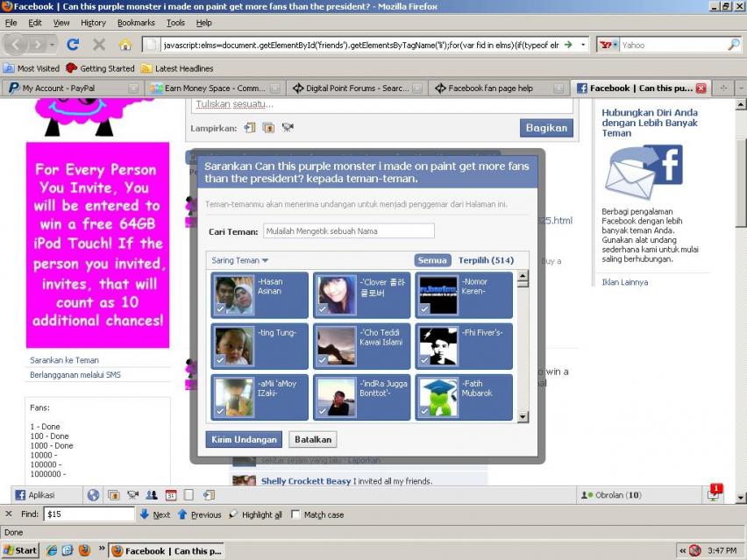Deselect friend Clover tile

pos(361,295)
